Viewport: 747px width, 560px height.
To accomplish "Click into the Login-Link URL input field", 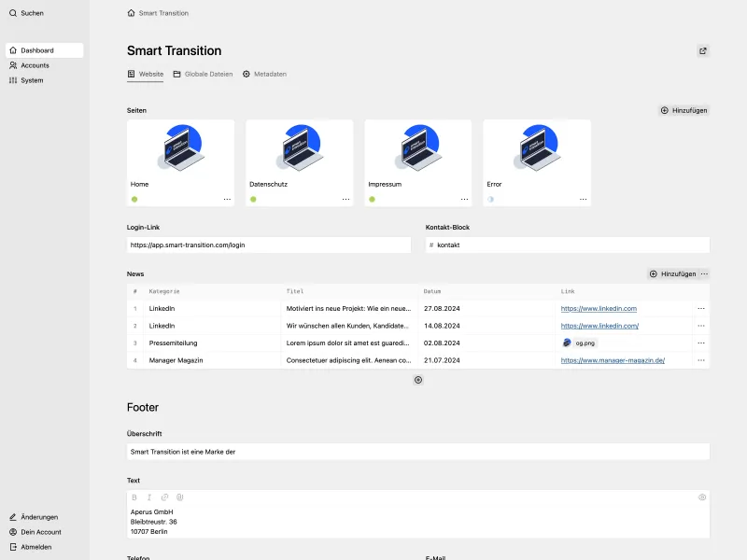I will pos(269,245).
